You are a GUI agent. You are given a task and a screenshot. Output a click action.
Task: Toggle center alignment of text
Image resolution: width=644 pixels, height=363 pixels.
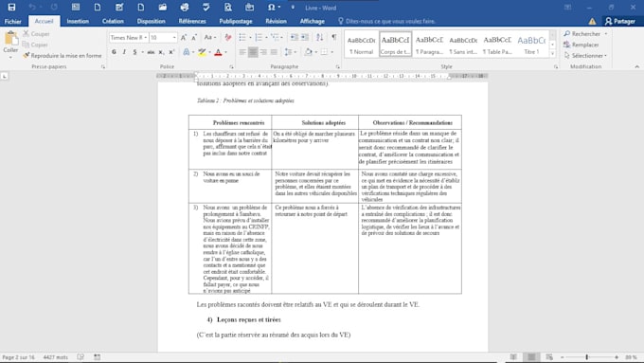(x=253, y=52)
